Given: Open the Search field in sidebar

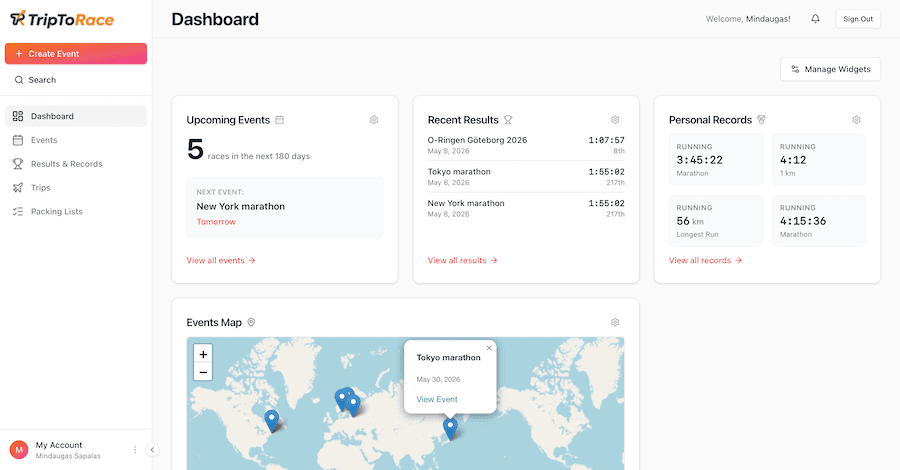Looking at the screenshot, I should pos(76,80).
